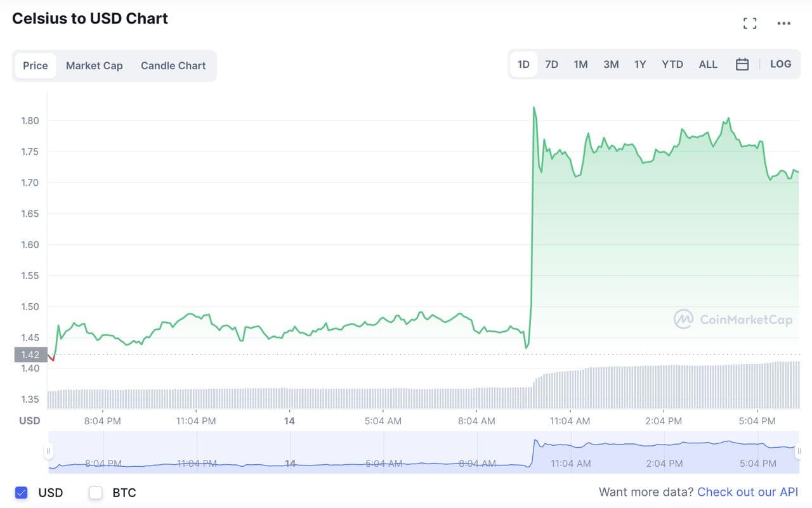
Task: Click the right range slider handle
Action: (799, 452)
